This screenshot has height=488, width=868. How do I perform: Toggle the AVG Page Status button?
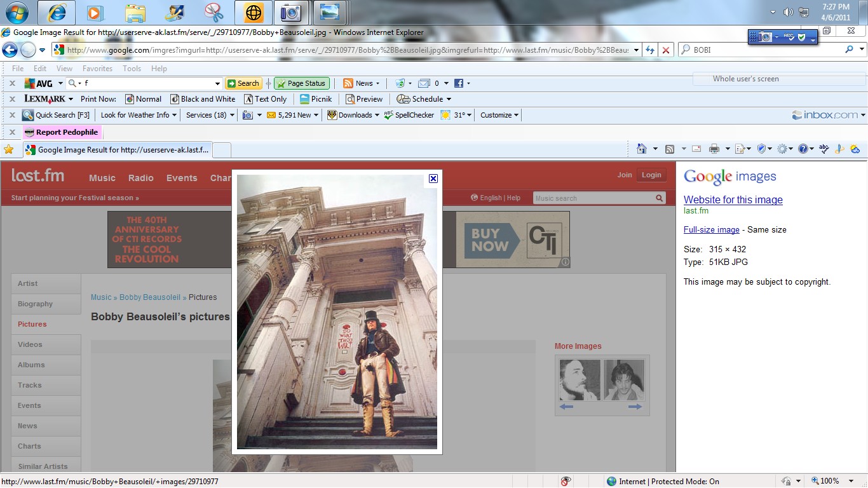tap(301, 83)
